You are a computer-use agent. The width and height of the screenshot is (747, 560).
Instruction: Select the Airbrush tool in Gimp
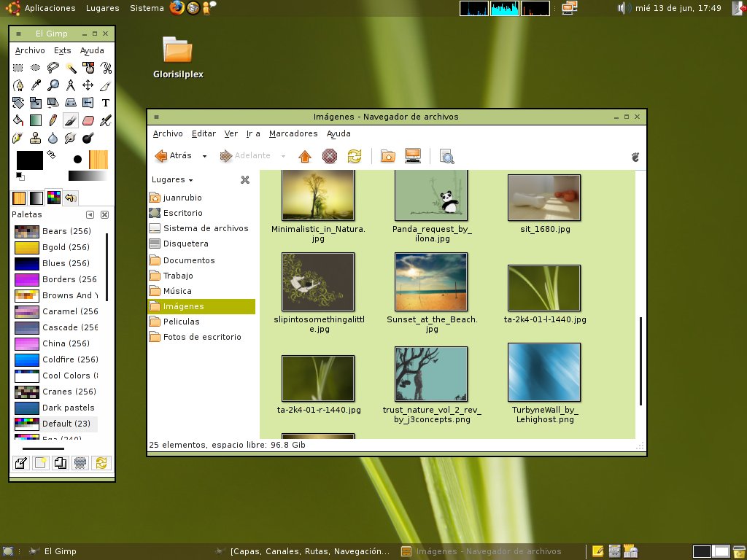pos(106,120)
